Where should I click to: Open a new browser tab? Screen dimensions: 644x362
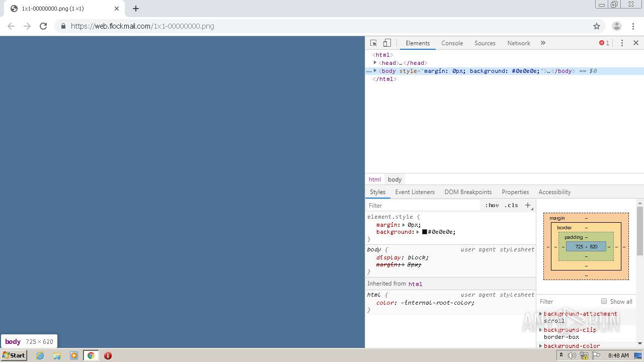(x=136, y=9)
